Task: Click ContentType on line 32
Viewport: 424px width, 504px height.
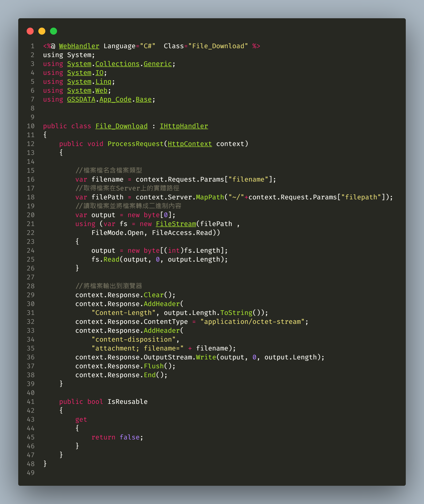Action: [x=166, y=322]
